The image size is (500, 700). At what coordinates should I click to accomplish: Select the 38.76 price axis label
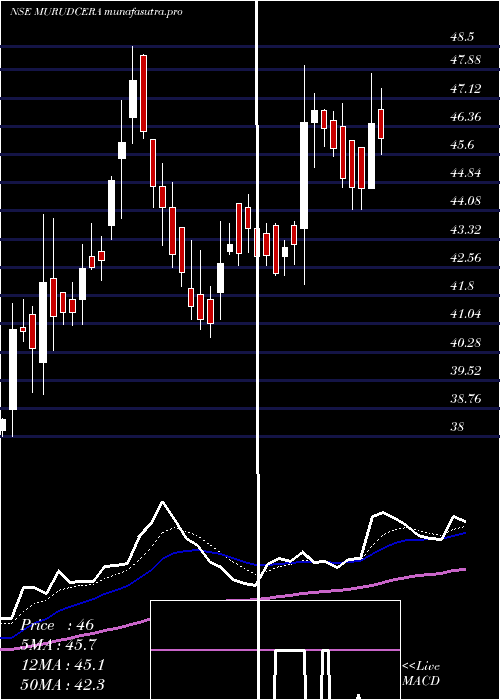[466, 399]
